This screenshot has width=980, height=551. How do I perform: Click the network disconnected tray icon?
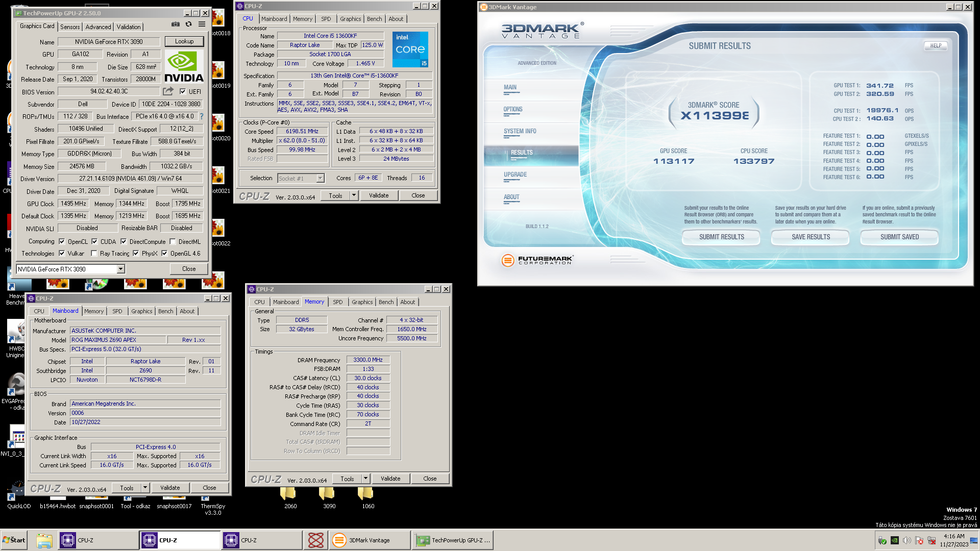pos(932,540)
